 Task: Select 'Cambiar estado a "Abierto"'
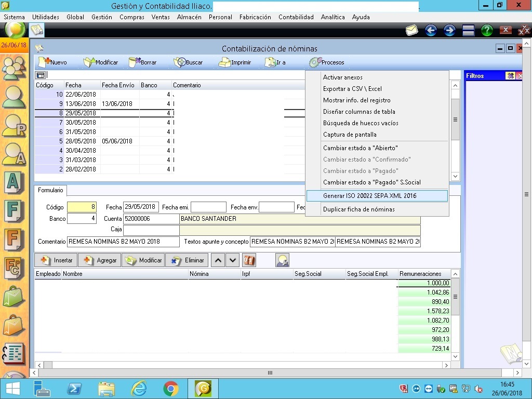tap(361, 148)
